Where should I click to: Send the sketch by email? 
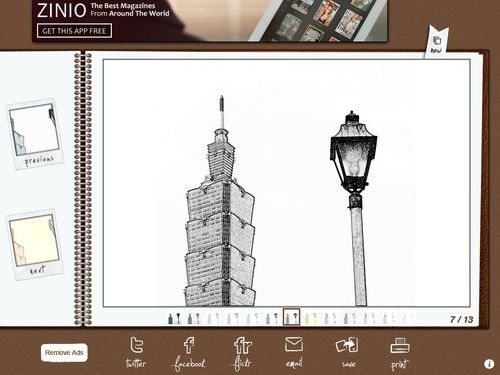click(x=294, y=353)
